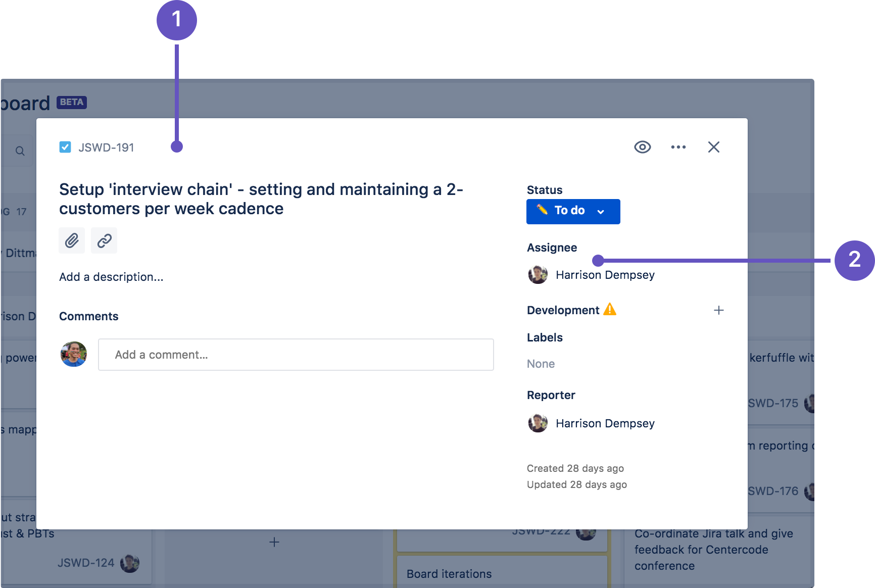The image size is (875, 588).
Task: Click the attachment paperclip icon
Action: point(72,240)
